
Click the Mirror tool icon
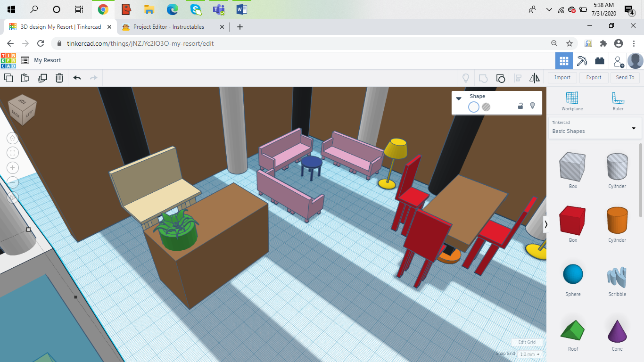coord(535,78)
